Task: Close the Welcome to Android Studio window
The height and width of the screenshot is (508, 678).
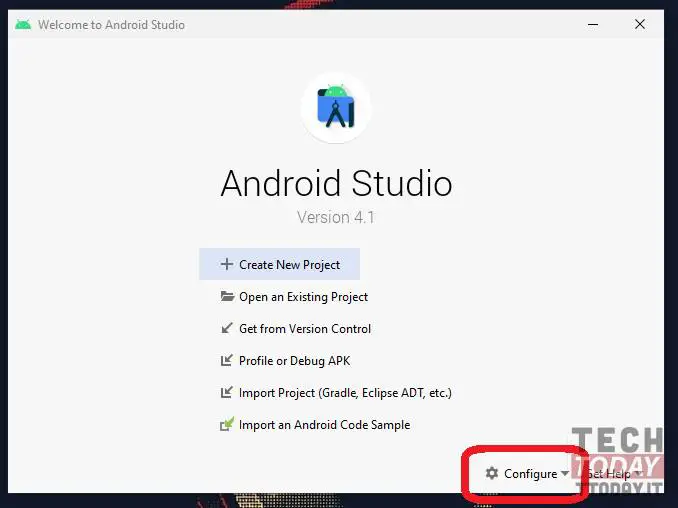Action: 640,24
